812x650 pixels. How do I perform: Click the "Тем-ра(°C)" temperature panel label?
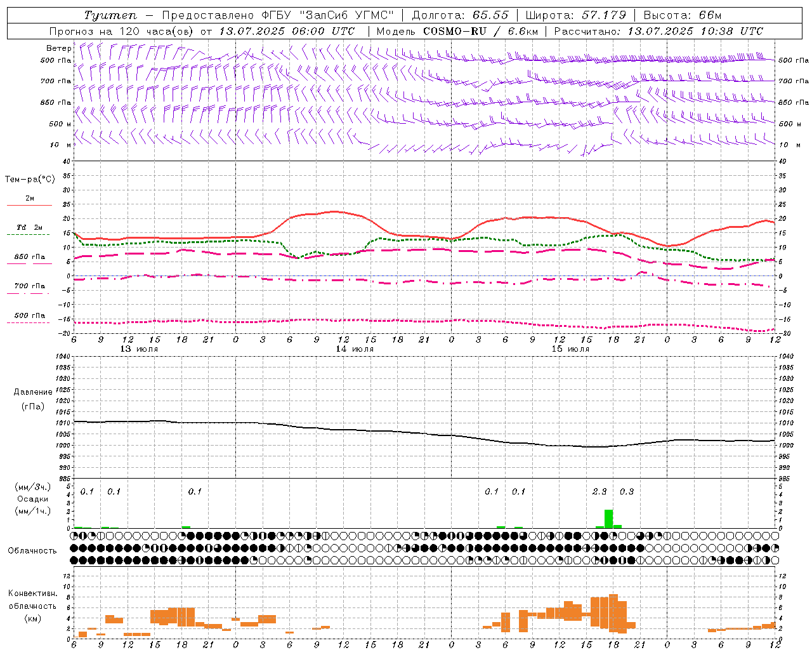30,180
